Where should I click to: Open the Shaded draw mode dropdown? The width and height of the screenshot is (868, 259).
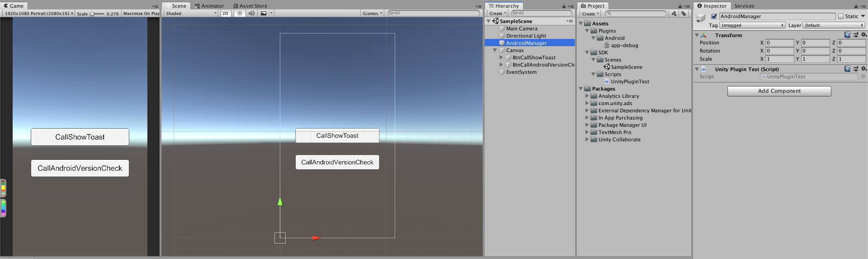[x=191, y=13]
